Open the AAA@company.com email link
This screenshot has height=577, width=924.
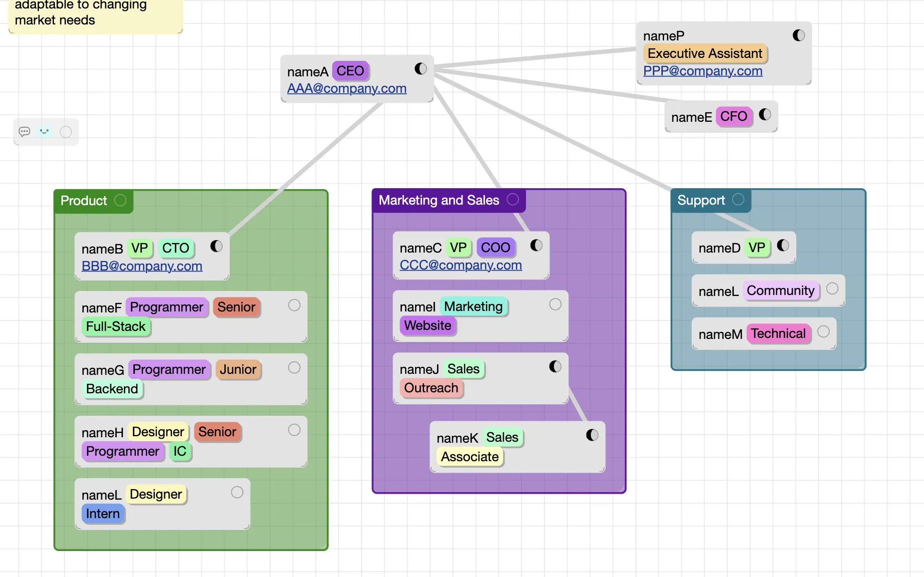(347, 88)
